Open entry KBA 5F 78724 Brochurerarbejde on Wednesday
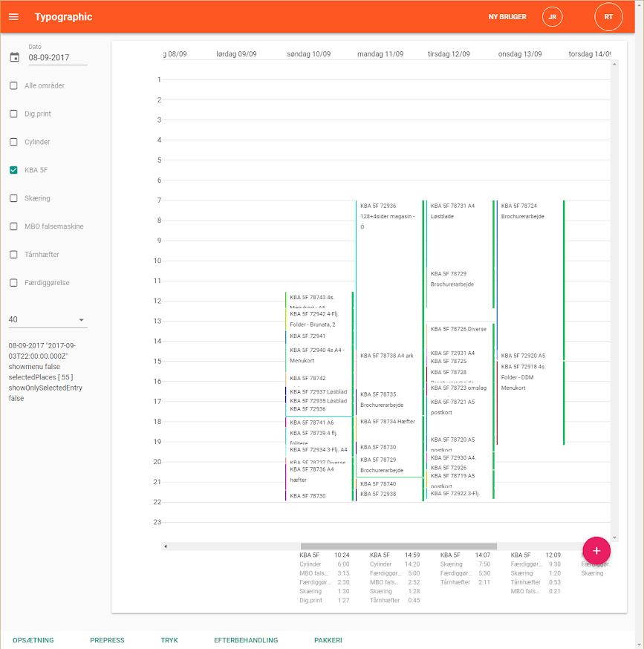Image resolution: width=644 pixels, height=649 pixels. pos(530,275)
